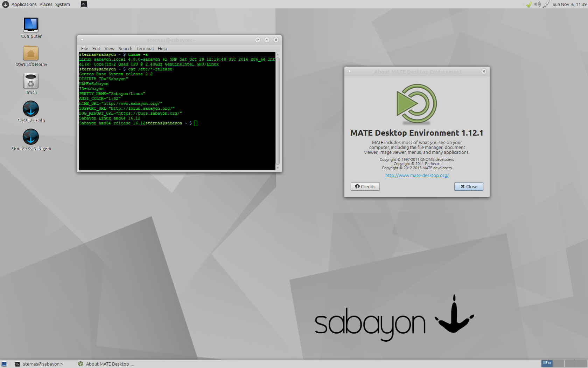Click 'Gentoo Base System release 2.2' line
The width and height of the screenshot is (588, 368).
click(116, 74)
